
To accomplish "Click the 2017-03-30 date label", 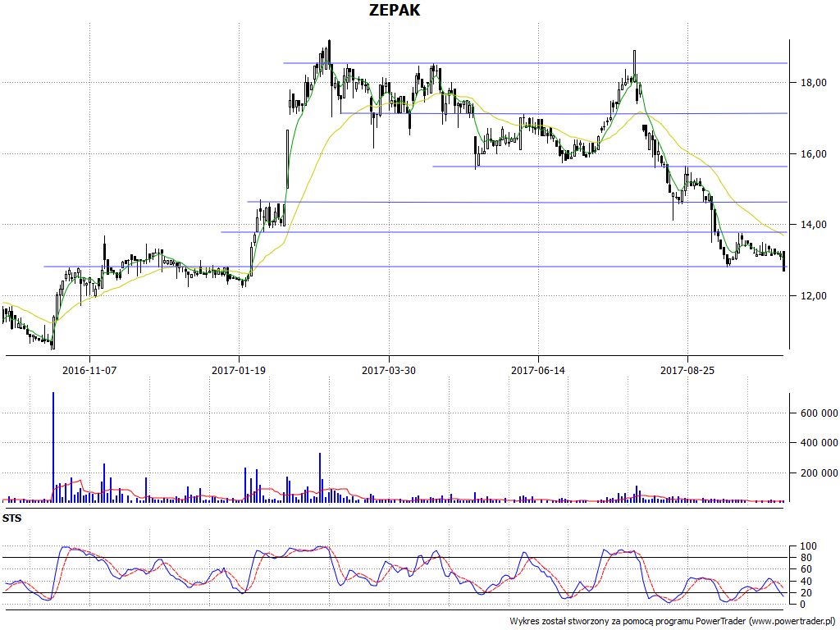I will (x=388, y=370).
